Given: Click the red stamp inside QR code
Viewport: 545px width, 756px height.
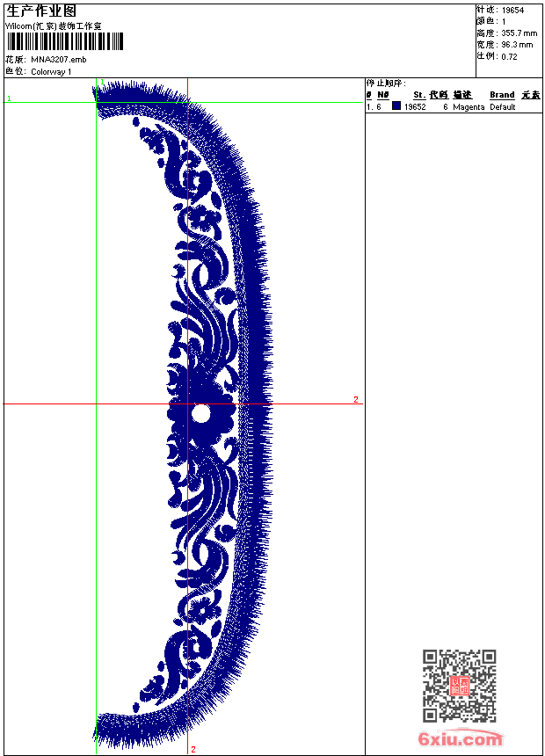Looking at the screenshot, I should 460,686.
